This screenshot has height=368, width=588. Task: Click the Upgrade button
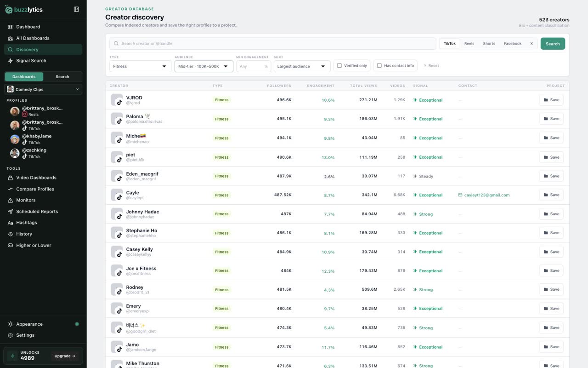click(65, 356)
